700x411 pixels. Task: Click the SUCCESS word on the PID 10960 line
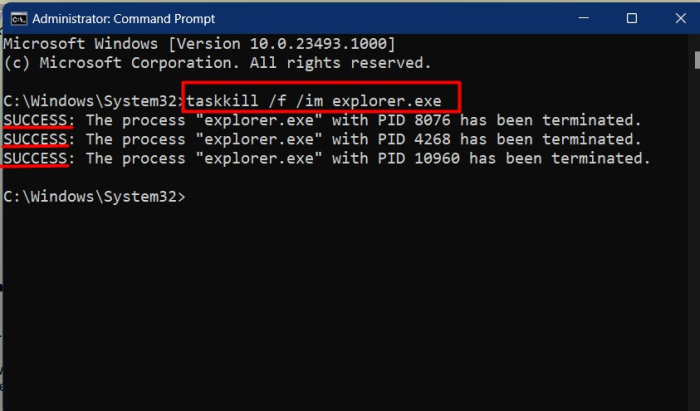click(35, 158)
